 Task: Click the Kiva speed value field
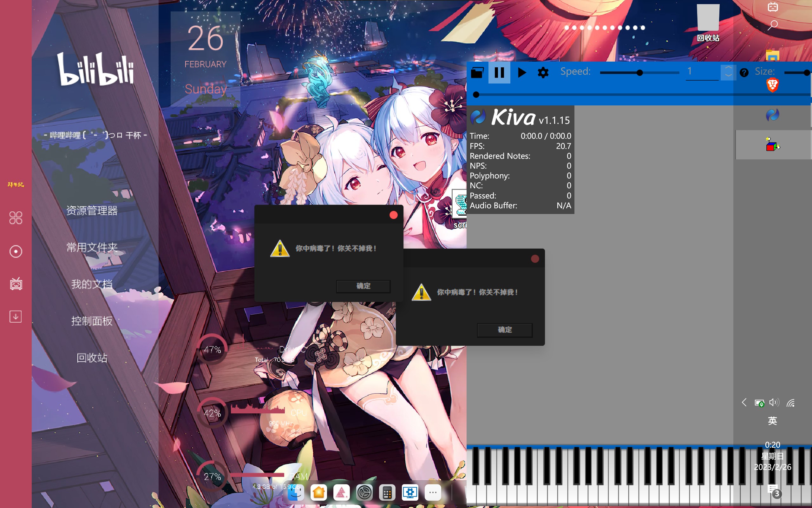pos(702,72)
